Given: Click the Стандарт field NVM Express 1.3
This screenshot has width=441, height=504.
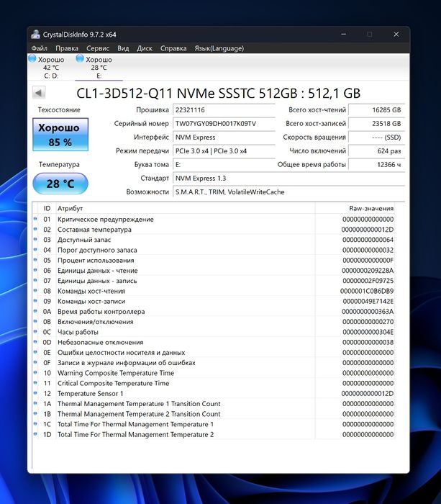Looking at the screenshot, I should (x=288, y=179).
